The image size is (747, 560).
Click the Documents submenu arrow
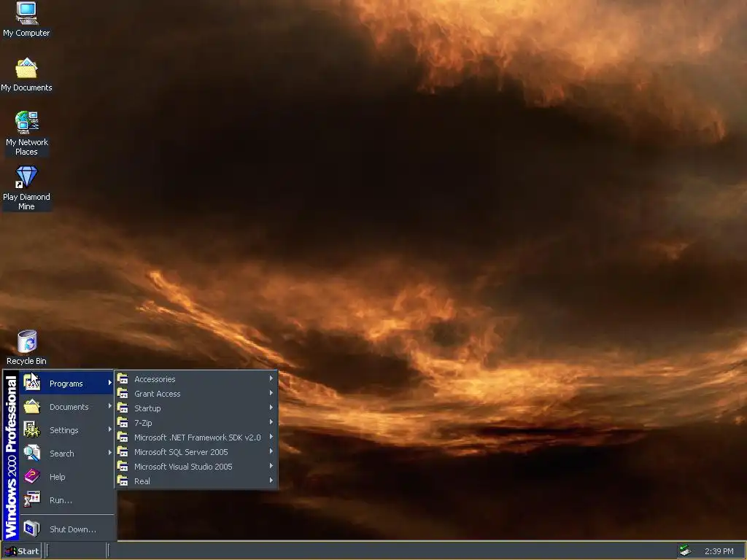coord(110,406)
